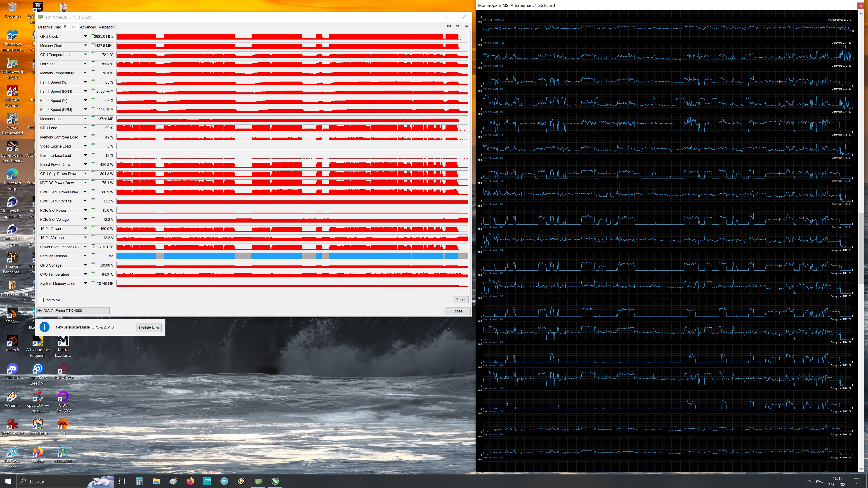Click the GPU-Z screenshot camera icon
Screen dimensions: 868x488
449,26
